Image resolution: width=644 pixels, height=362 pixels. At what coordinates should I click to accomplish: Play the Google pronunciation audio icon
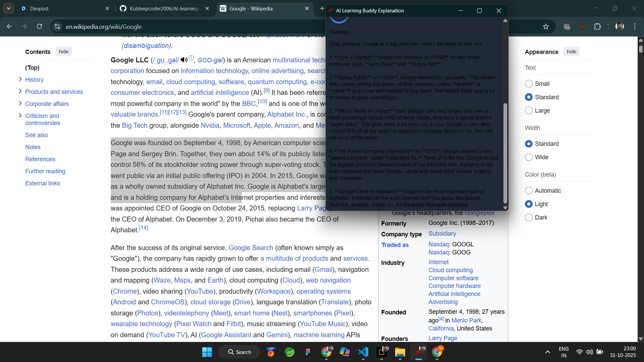(184, 60)
